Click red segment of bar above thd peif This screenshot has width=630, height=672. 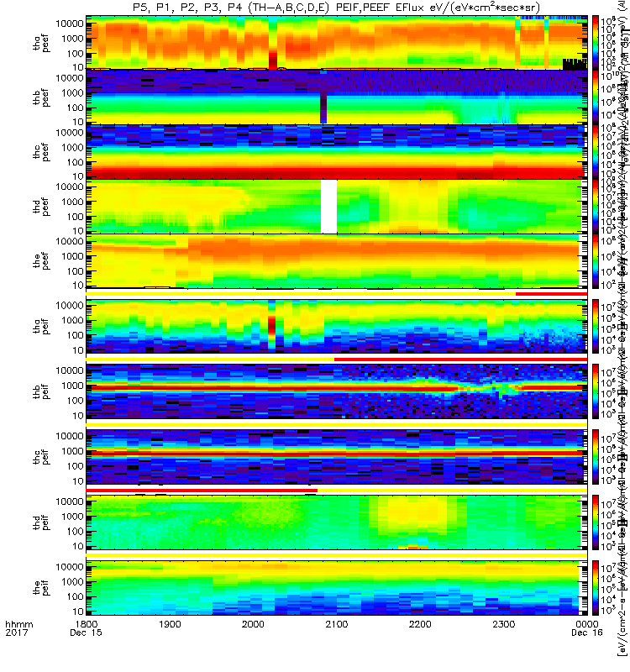[x=202, y=491]
